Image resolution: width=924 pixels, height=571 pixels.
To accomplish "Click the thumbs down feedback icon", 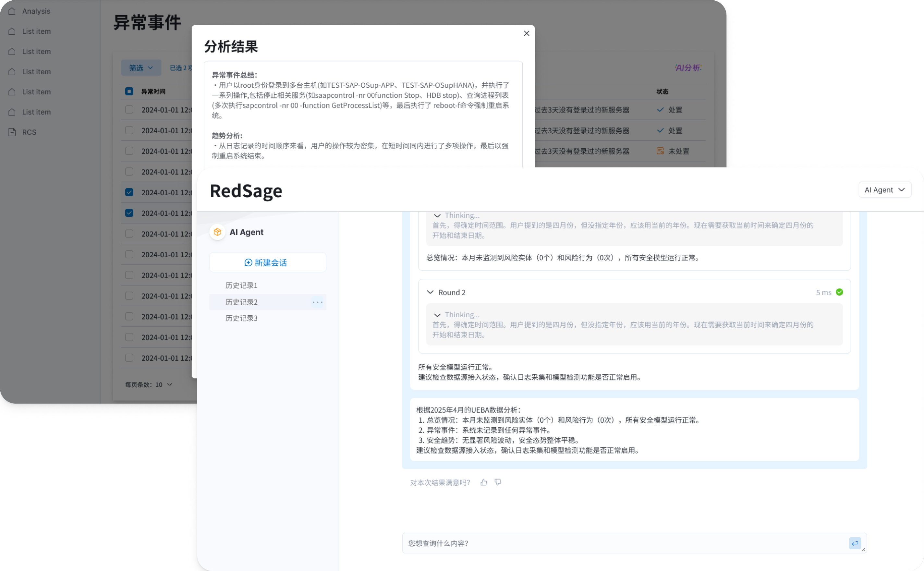I will [x=498, y=482].
